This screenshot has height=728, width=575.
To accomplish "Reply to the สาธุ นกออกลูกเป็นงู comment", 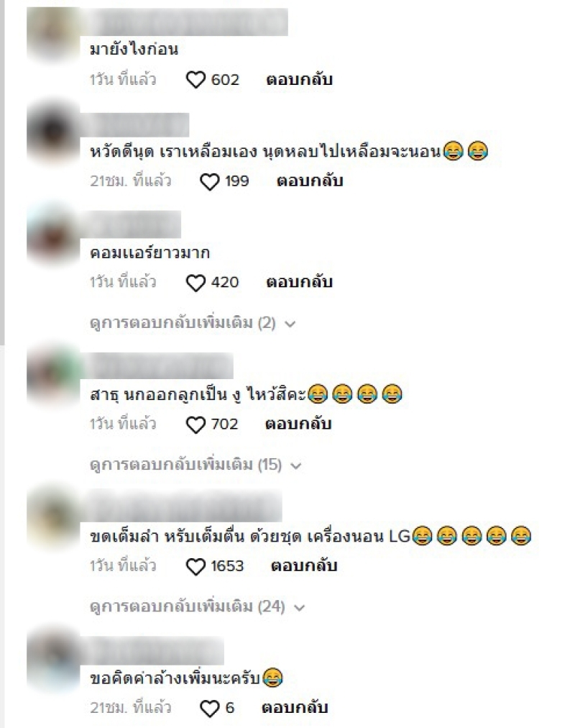I will (x=298, y=424).
